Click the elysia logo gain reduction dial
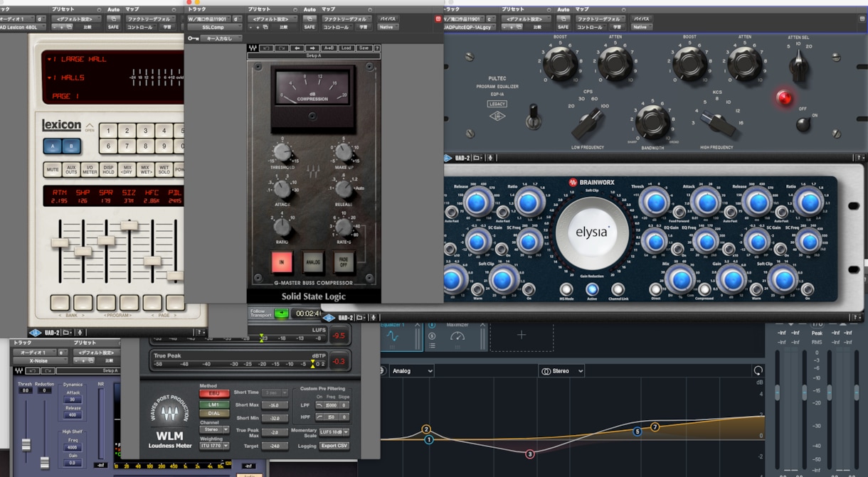This screenshot has height=477, width=868. coord(592,232)
